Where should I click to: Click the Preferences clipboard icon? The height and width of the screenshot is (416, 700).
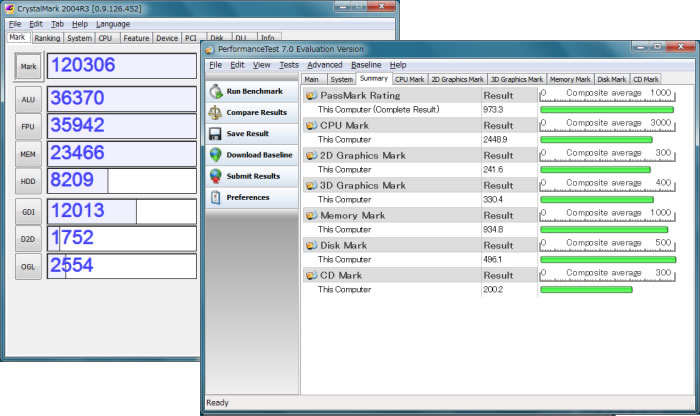click(x=216, y=197)
